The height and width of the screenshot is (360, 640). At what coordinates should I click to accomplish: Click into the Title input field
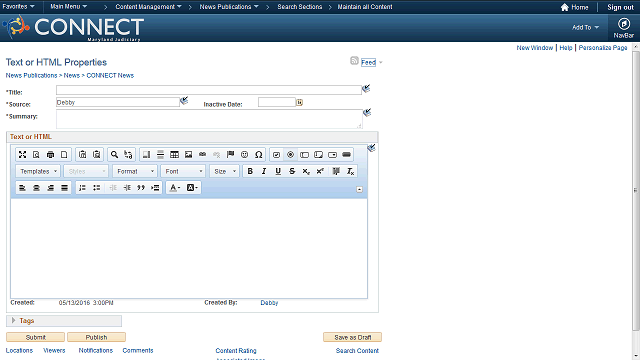pos(209,90)
